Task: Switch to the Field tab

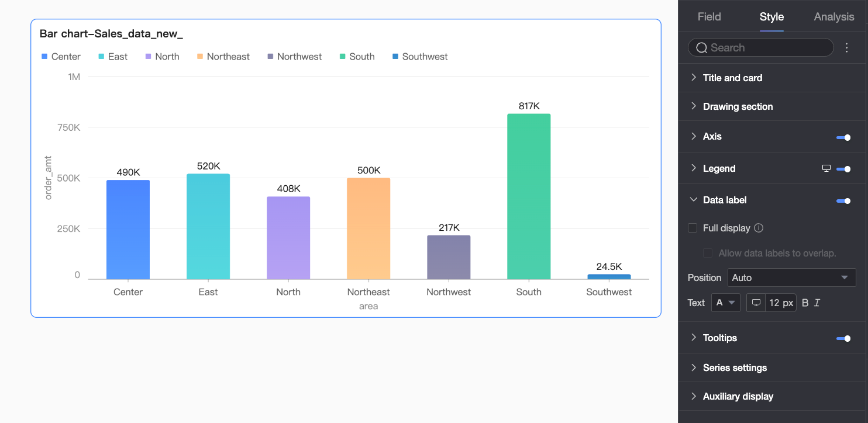Action: pyautogui.click(x=709, y=17)
